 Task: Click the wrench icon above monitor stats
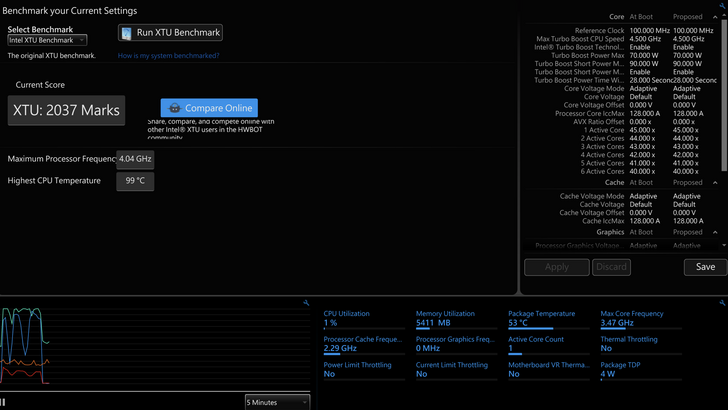click(722, 302)
